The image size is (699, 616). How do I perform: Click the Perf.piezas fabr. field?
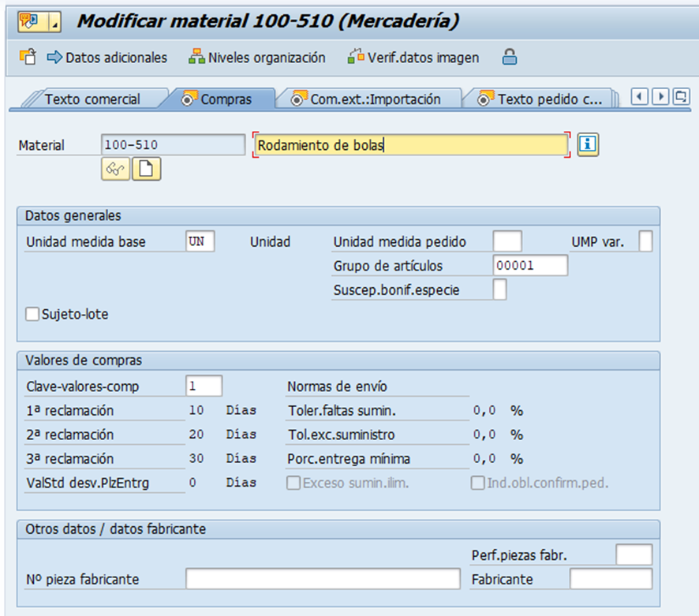(634, 555)
